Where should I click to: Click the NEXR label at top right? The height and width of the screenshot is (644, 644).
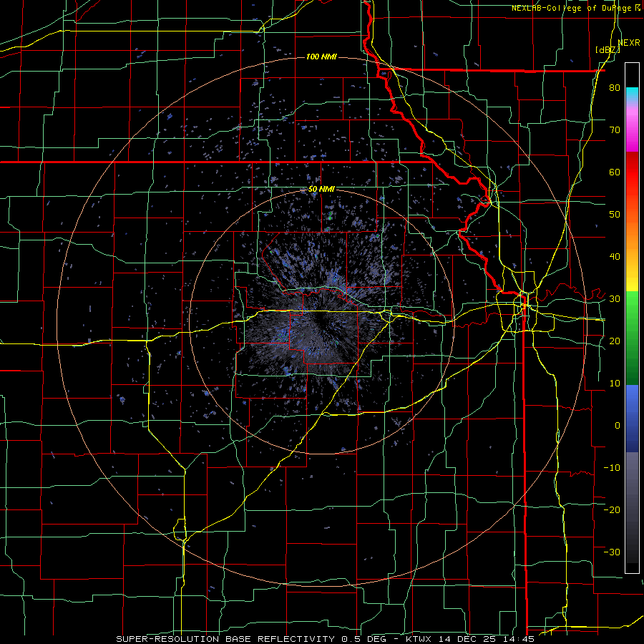pyautogui.click(x=629, y=42)
